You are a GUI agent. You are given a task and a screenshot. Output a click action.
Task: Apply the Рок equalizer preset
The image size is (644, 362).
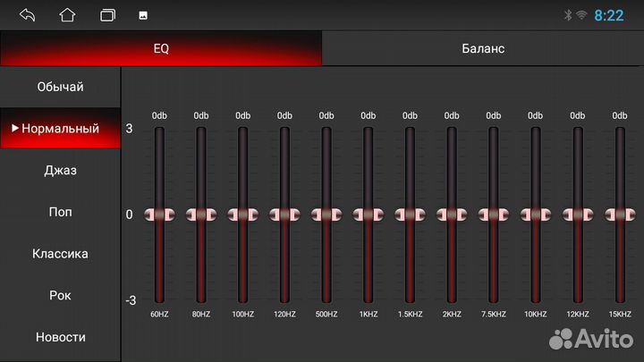point(60,295)
